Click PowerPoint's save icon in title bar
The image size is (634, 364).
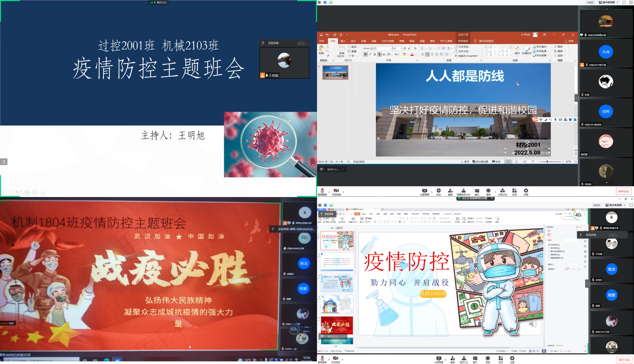coord(321,35)
